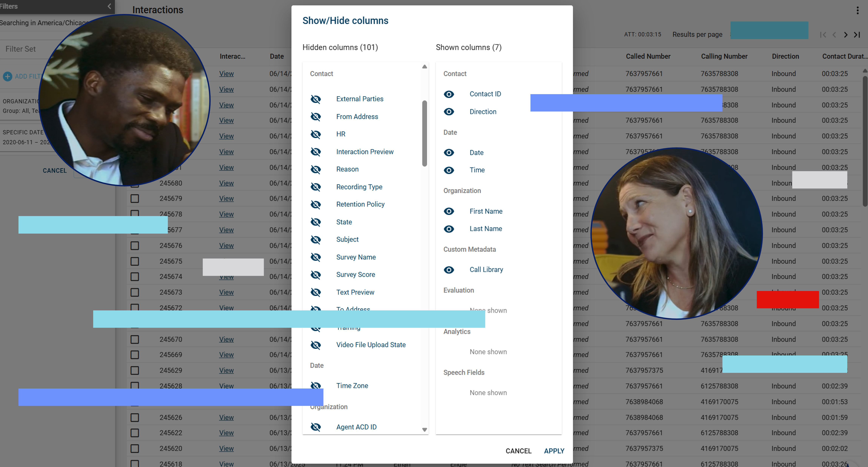Select checkbox for row 245670
This screenshot has width=868, height=467.
tap(135, 340)
